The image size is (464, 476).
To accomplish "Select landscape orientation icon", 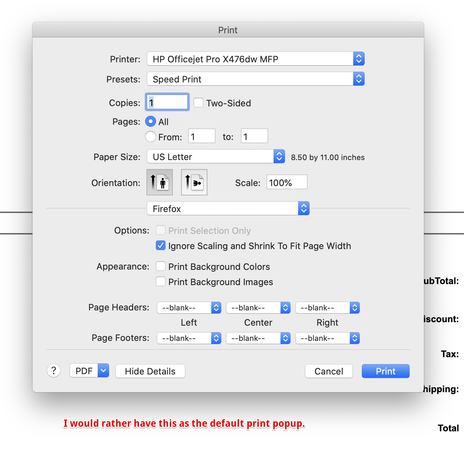I will (194, 182).
